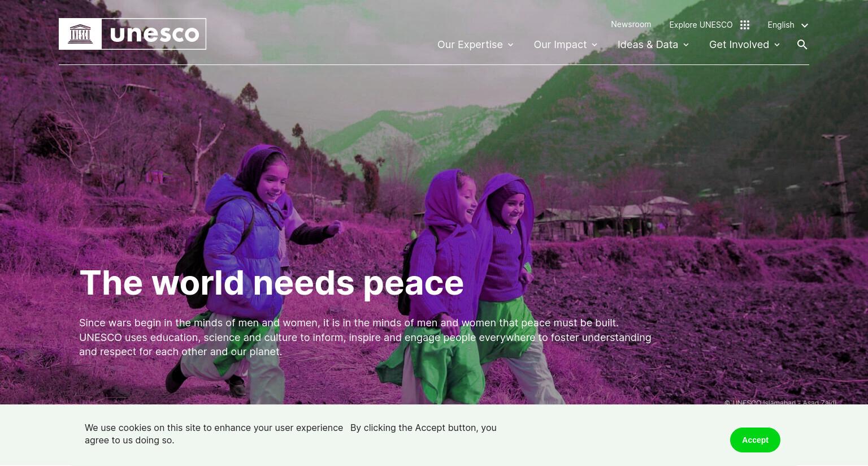Select the English language option
This screenshot has width=868, height=466.
pos(780,25)
